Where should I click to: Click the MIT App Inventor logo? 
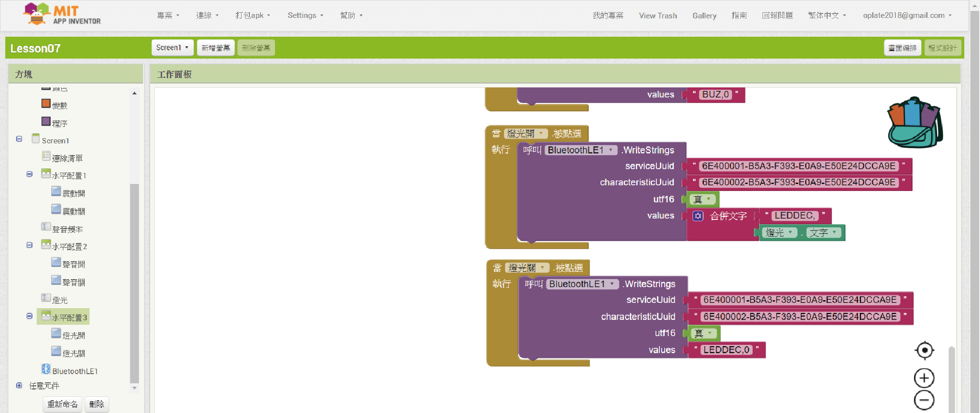pyautogui.click(x=62, y=14)
